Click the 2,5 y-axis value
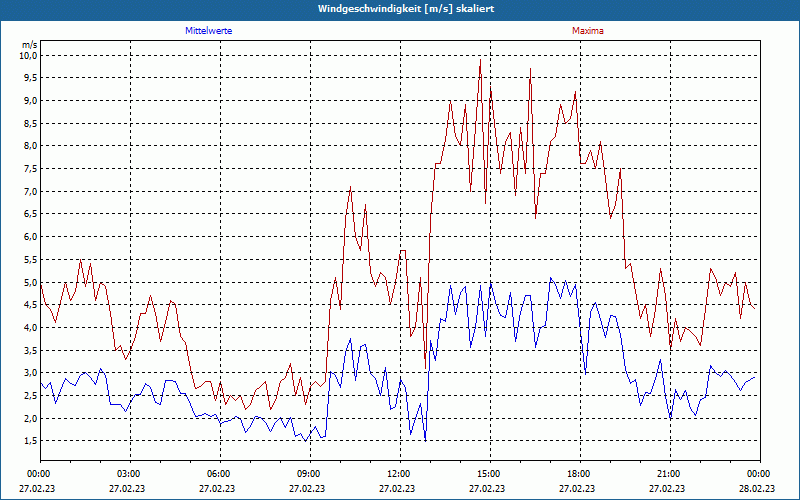Viewport: 800px width, 500px height. coord(31,395)
